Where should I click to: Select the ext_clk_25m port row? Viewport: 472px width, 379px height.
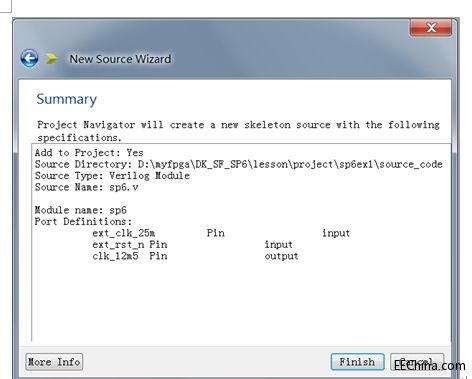(x=221, y=233)
